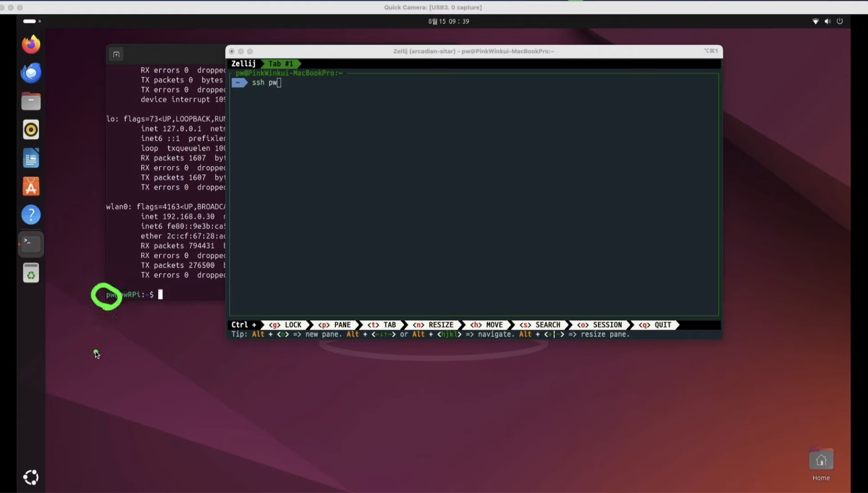Open Firefox from the dock
The width and height of the screenshot is (868, 493).
pyautogui.click(x=31, y=44)
